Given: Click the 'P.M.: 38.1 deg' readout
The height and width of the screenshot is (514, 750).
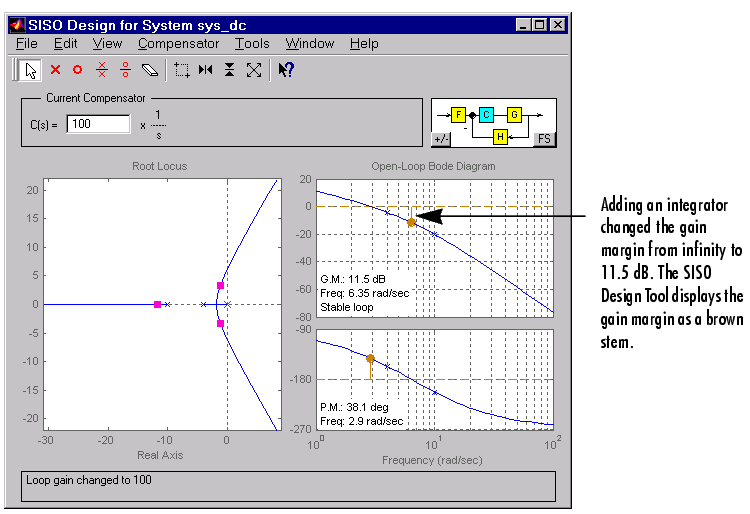Looking at the screenshot, I should pos(354,407).
